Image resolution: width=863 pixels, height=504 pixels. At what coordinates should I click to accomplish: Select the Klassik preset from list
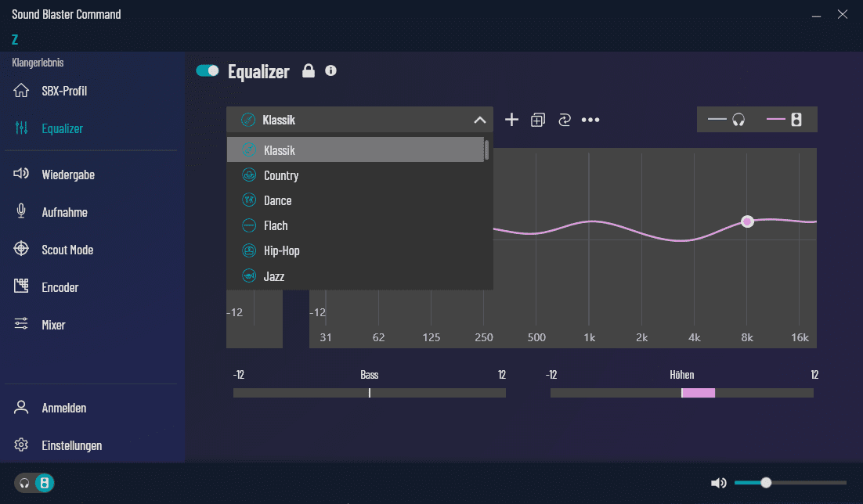tap(356, 149)
